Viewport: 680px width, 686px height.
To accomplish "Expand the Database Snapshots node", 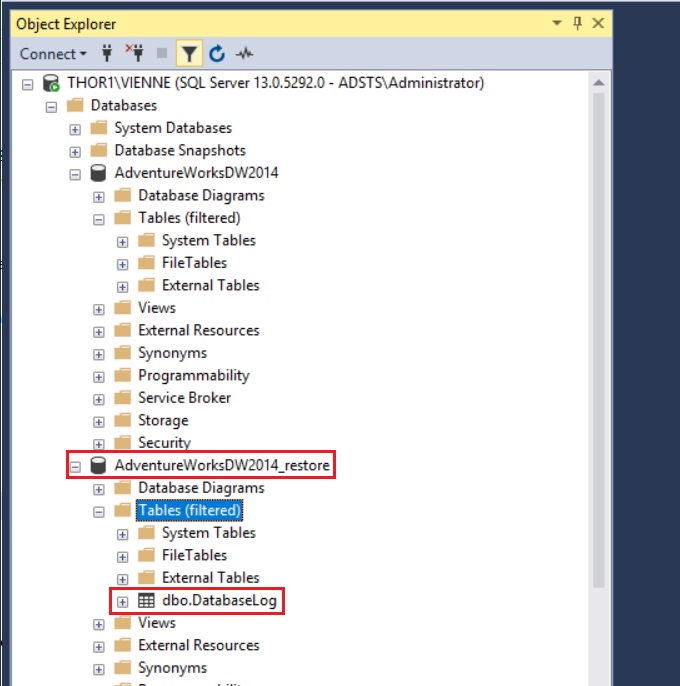I will [x=75, y=152].
